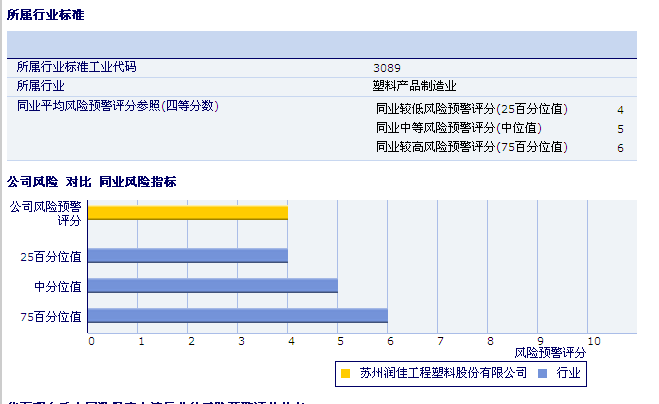Click legend entry 苏州润佳工程塑料股份有限公司
Image resolution: width=659 pixels, height=404 pixels.
[443, 373]
